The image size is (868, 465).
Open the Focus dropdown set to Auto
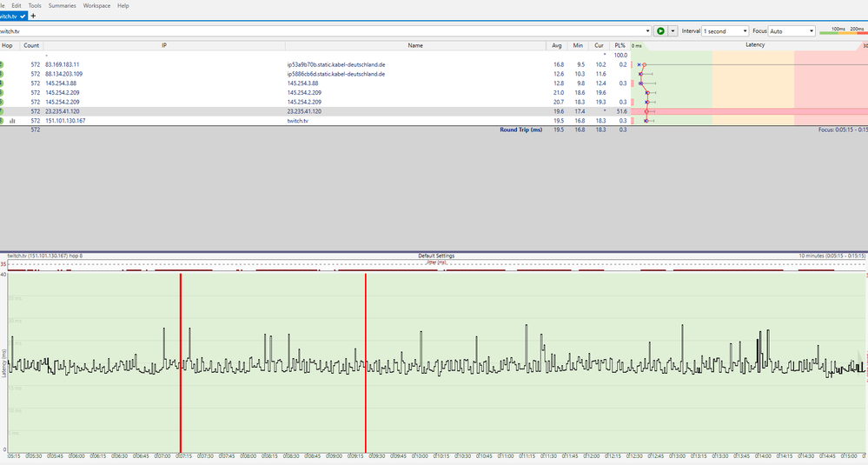click(791, 31)
